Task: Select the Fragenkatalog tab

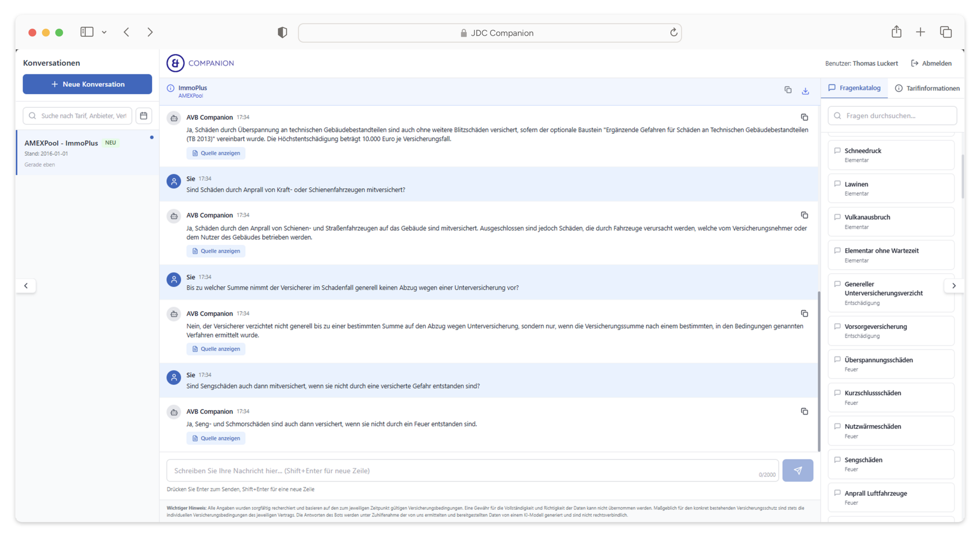Action: [x=854, y=88]
